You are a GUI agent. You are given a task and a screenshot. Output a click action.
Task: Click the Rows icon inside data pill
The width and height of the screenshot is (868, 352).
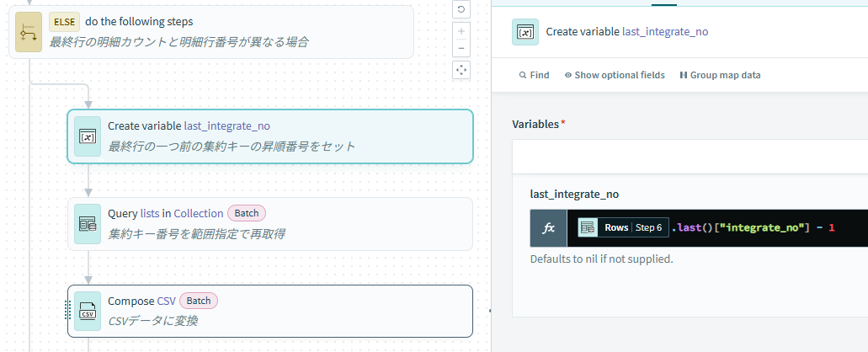point(588,227)
